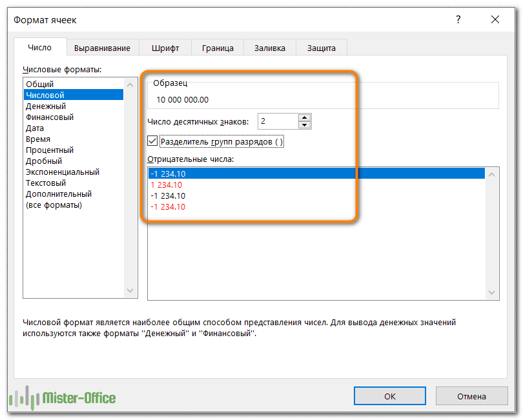Image resolution: width=523 pixels, height=420 pixels.
Task: Toggle the Разделитель групп разрядов checkbox
Action: point(152,141)
